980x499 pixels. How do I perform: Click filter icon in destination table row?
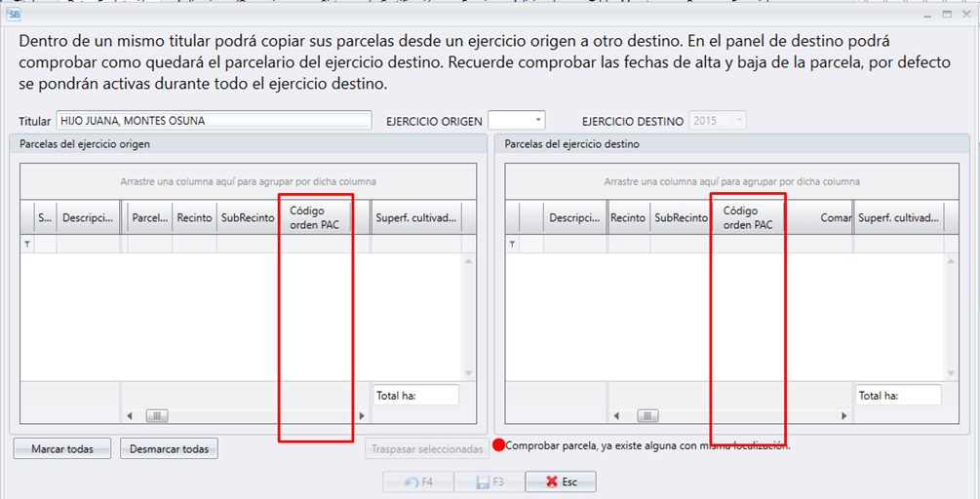click(512, 245)
